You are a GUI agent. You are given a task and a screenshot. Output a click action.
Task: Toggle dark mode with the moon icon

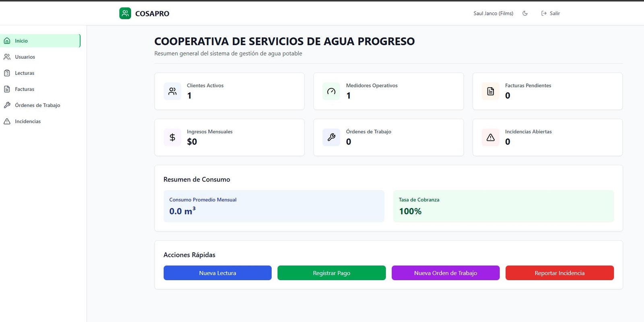pos(525,13)
